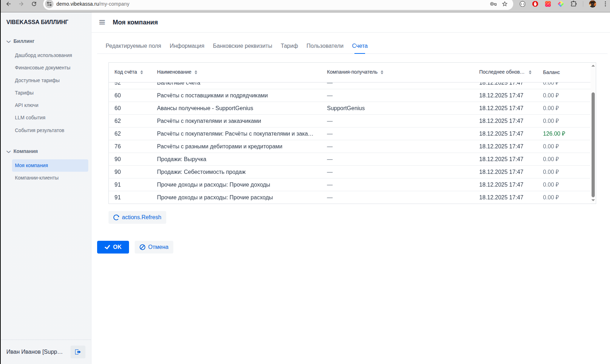This screenshot has height=364, width=610.
Task: Sort by Последнее обновление column arrows
Action: 530,72
